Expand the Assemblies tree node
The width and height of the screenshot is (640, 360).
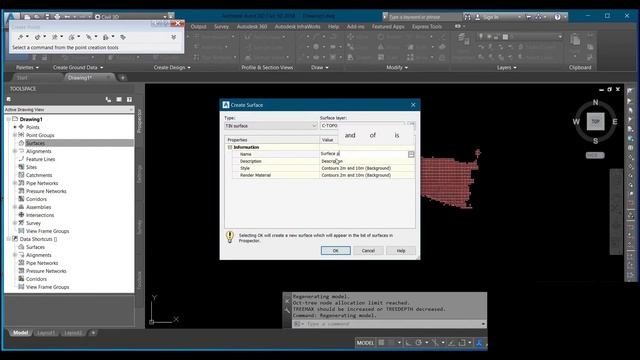[x=15, y=207]
